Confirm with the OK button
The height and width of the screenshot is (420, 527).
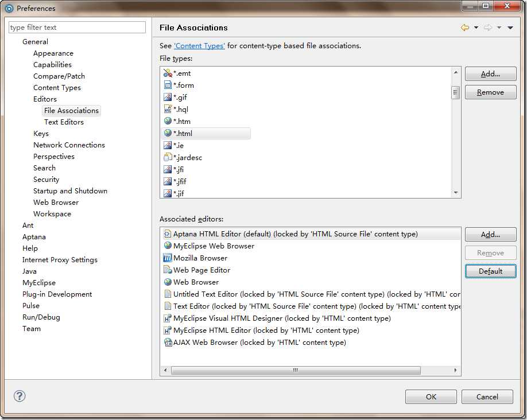coord(431,397)
